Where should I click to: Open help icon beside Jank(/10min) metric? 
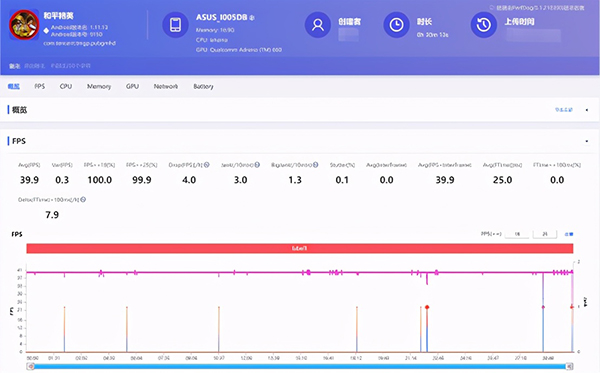point(257,165)
